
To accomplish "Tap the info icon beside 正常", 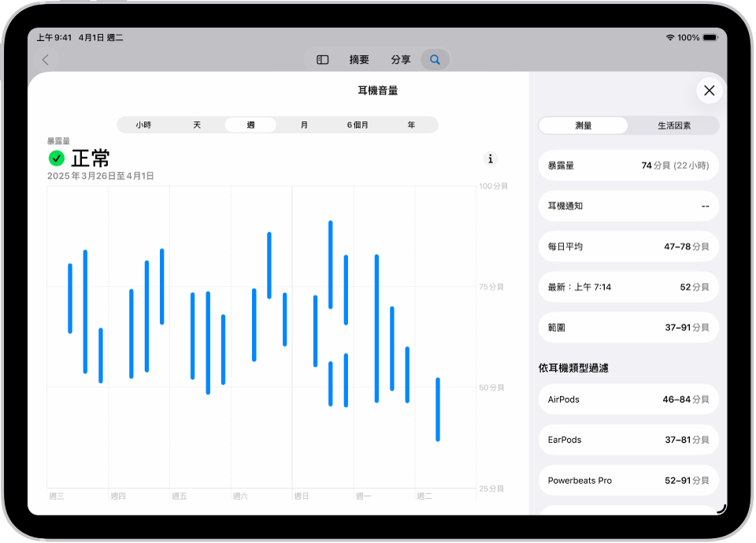I will (x=490, y=158).
